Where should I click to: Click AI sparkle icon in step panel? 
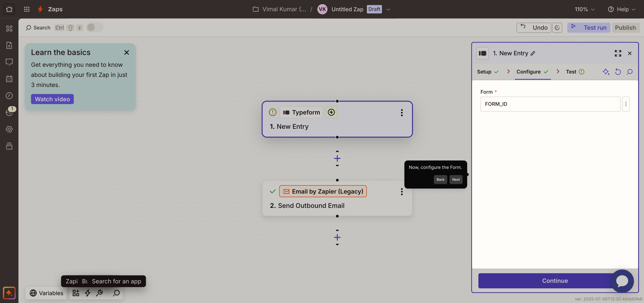coord(606,72)
